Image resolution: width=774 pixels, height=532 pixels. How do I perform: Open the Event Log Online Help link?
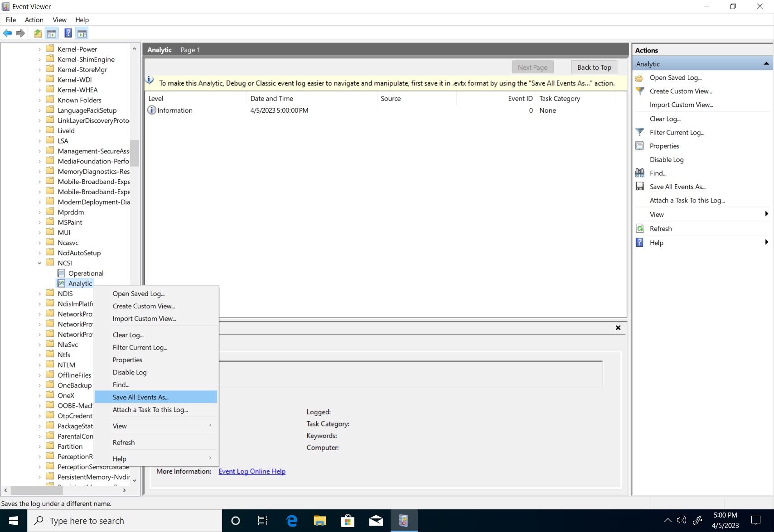pyautogui.click(x=252, y=471)
